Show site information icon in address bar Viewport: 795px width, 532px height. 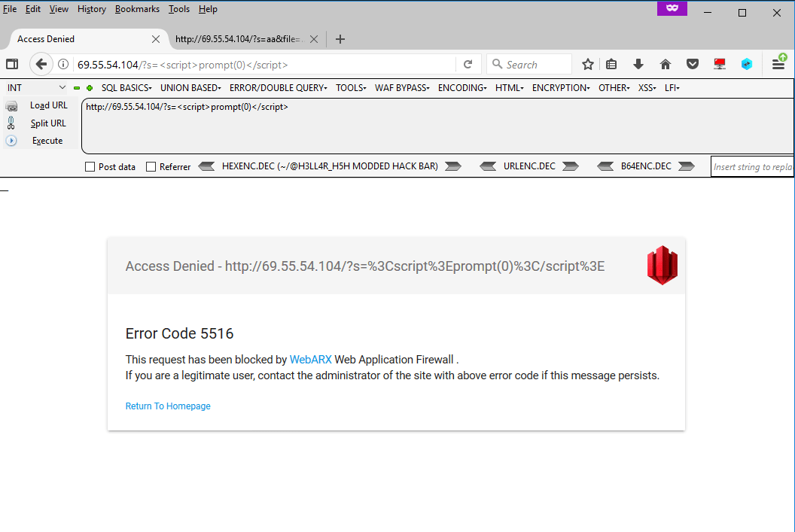[x=63, y=65]
